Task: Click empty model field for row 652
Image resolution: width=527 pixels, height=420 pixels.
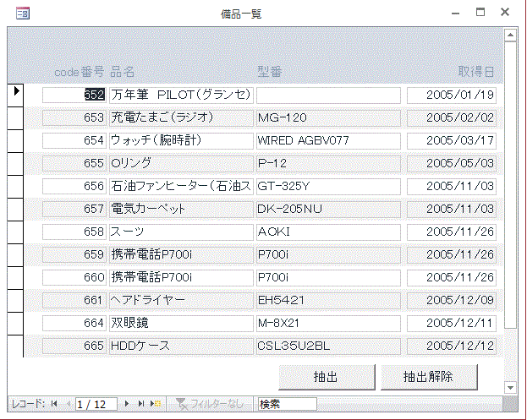Action: [x=328, y=95]
